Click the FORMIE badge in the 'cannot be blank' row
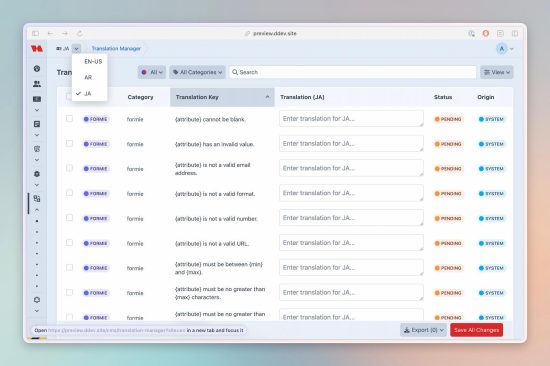Image resolution: width=550 pixels, height=366 pixels. (x=96, y=119)
